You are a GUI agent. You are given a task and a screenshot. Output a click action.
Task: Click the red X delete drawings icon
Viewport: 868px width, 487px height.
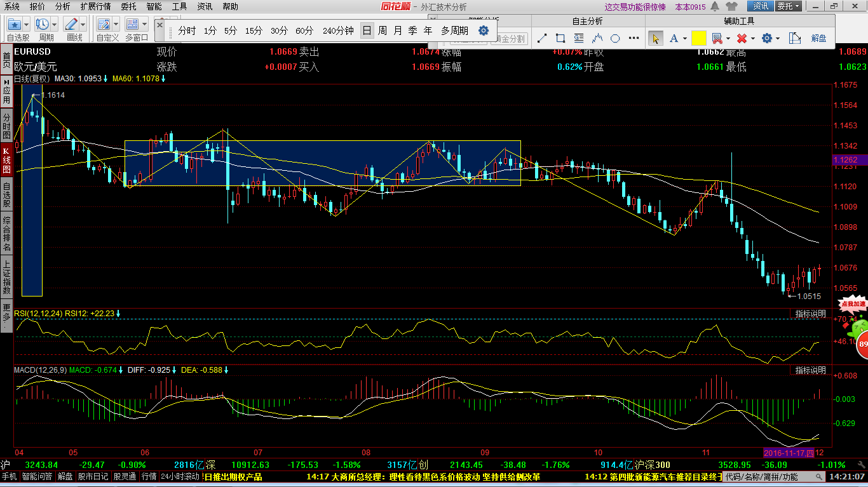coord(742,39)
